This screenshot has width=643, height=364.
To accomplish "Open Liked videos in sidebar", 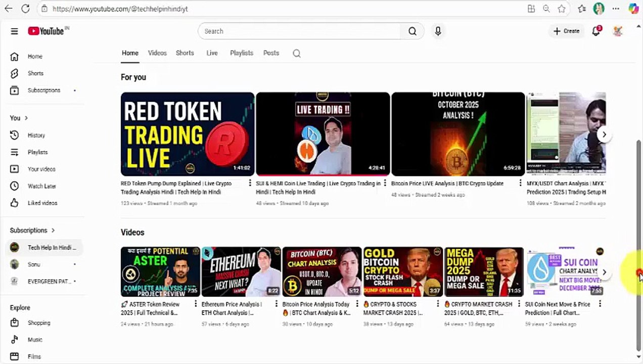I will click(43, 203).
